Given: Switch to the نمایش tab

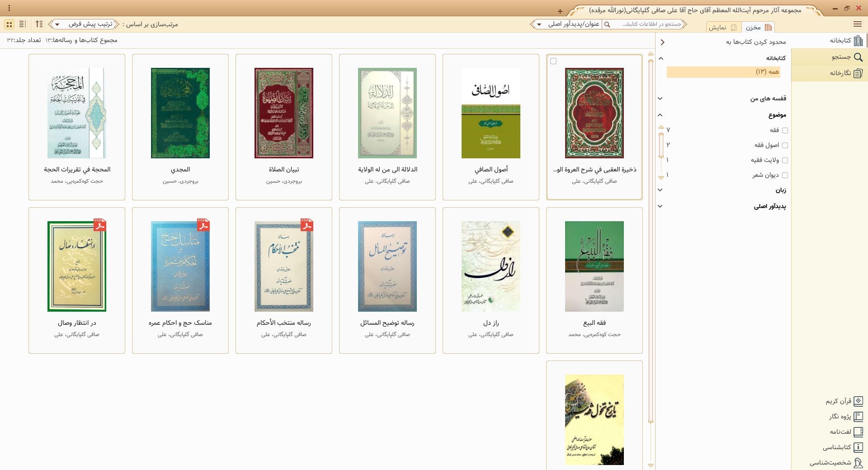Looking at the screenshot, I should 723,28.
